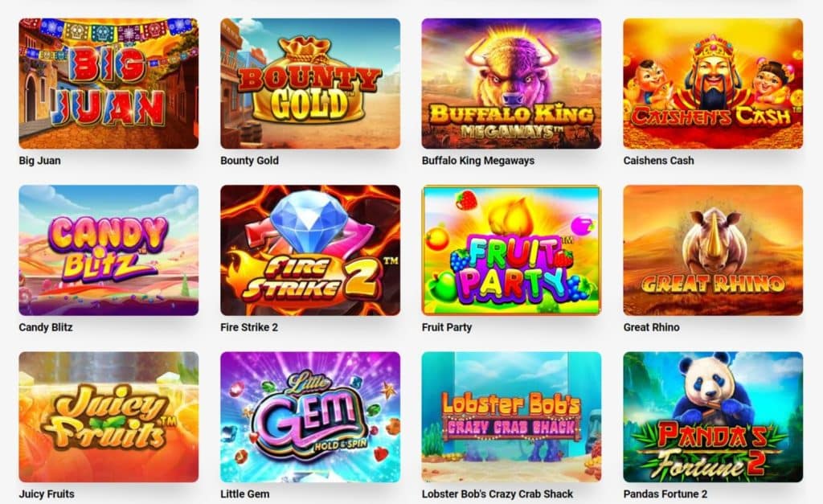Open the Little Gem Hold & Spin tile
823x504 pixels.
point(310,417)
